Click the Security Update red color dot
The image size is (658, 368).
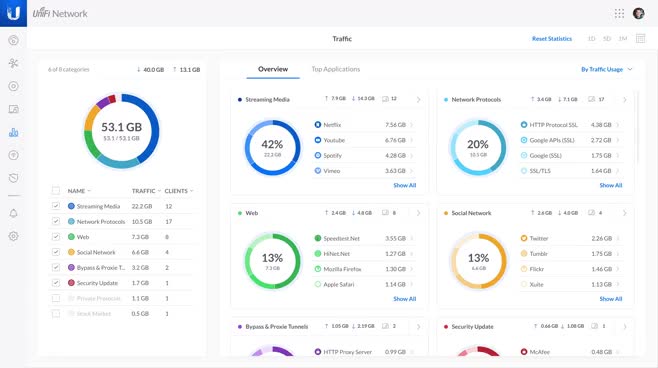(446, 326)
